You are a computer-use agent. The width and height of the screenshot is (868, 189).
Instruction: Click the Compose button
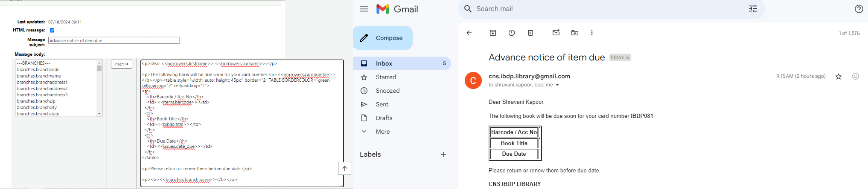382,38
